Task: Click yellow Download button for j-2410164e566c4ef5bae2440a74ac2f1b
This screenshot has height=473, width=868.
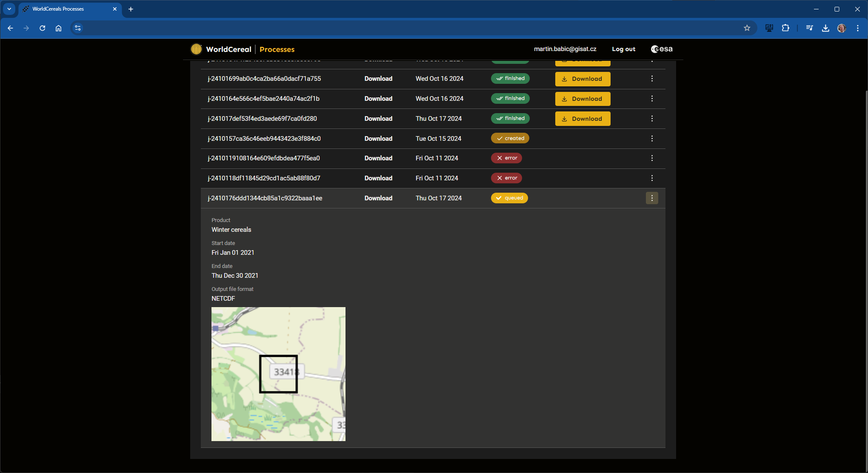Action: point(582,99)
